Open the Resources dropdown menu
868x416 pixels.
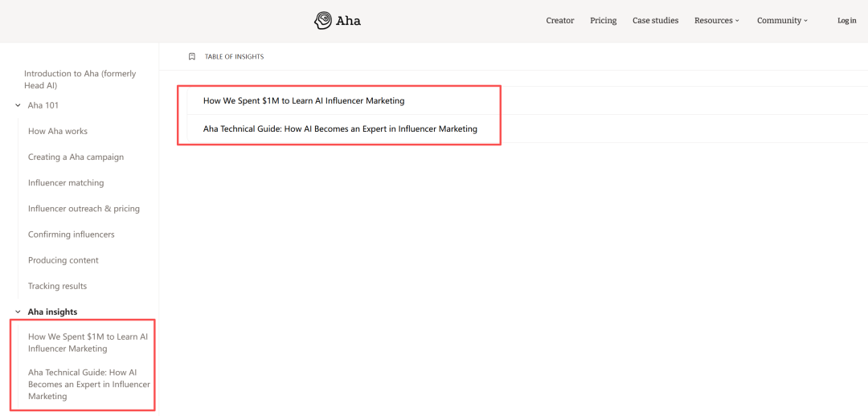pos(716,21)
